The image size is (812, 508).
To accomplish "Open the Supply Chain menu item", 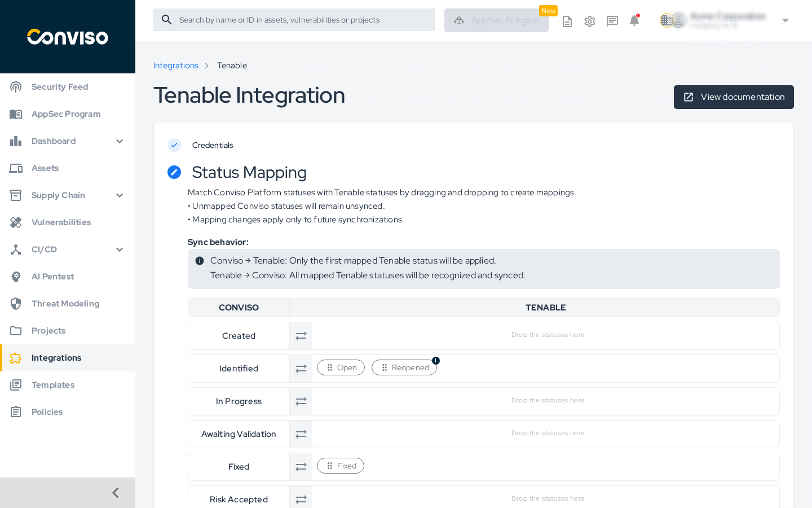I will pyautogui.click(x=68, y=195).
